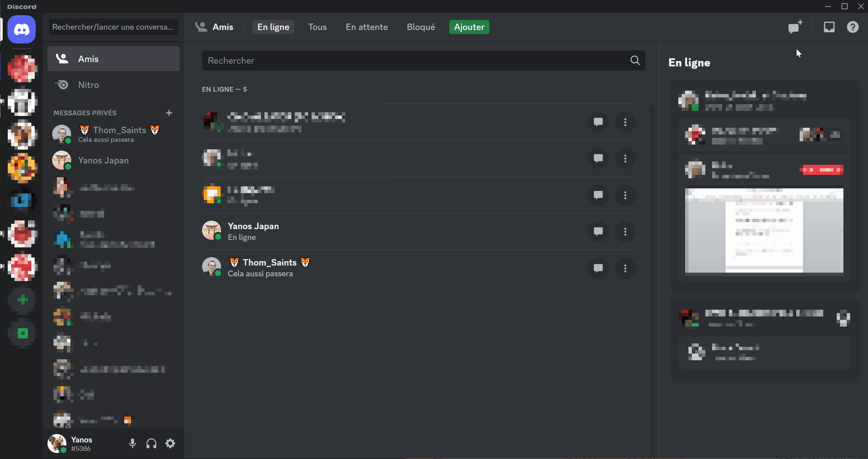Open more options for Thom_Saints row
This screenshot has width=868, height=459.
[625, 268]
